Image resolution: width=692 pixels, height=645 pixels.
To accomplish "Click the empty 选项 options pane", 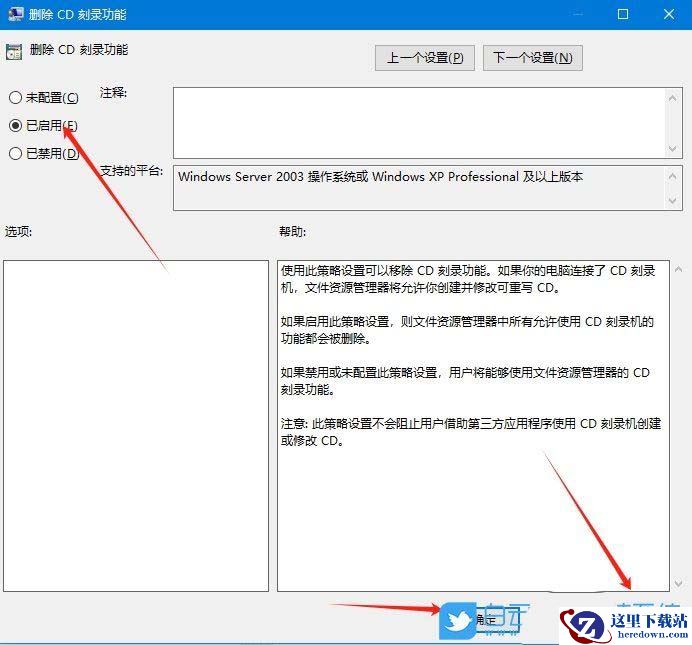I will (136, 426).
